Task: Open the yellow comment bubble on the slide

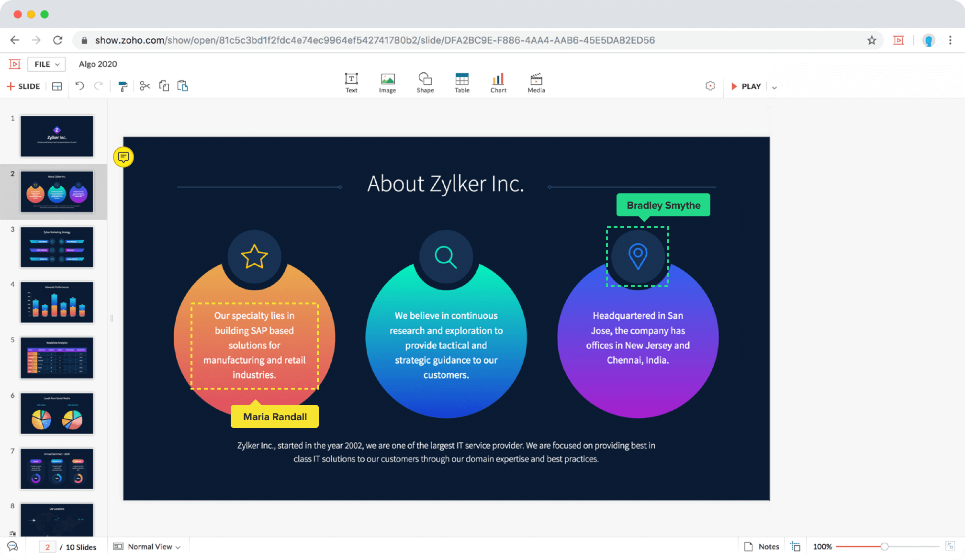Action: tap(123, 157)
